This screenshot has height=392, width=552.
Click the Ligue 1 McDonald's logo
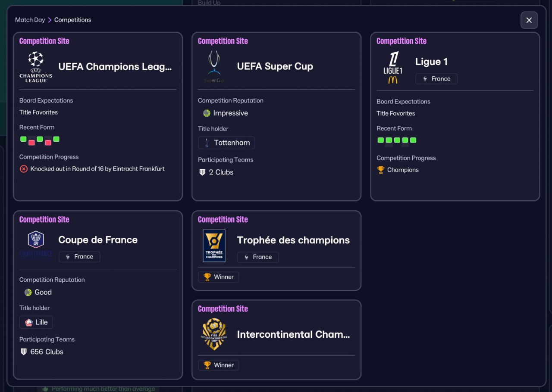pyautogui.click(x=392, y=68)
